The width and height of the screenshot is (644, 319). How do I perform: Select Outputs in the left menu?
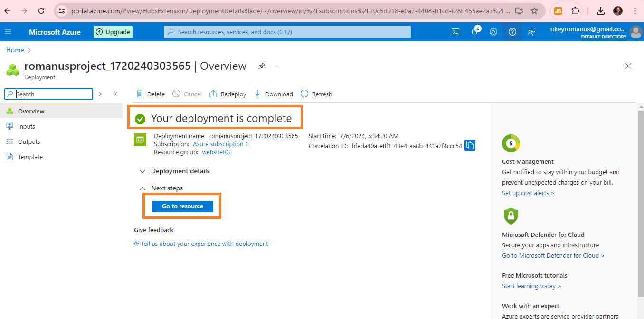point(61,141)
